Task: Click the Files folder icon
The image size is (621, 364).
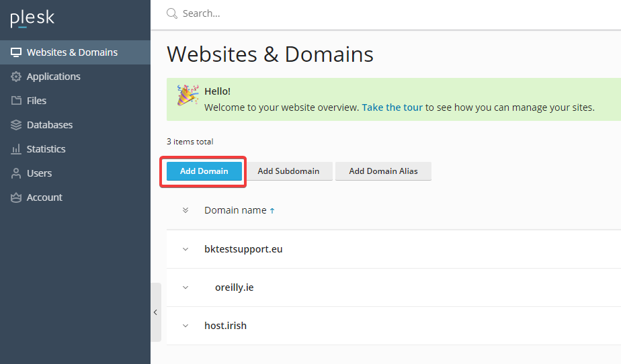Action: click(x=16, y=101)
